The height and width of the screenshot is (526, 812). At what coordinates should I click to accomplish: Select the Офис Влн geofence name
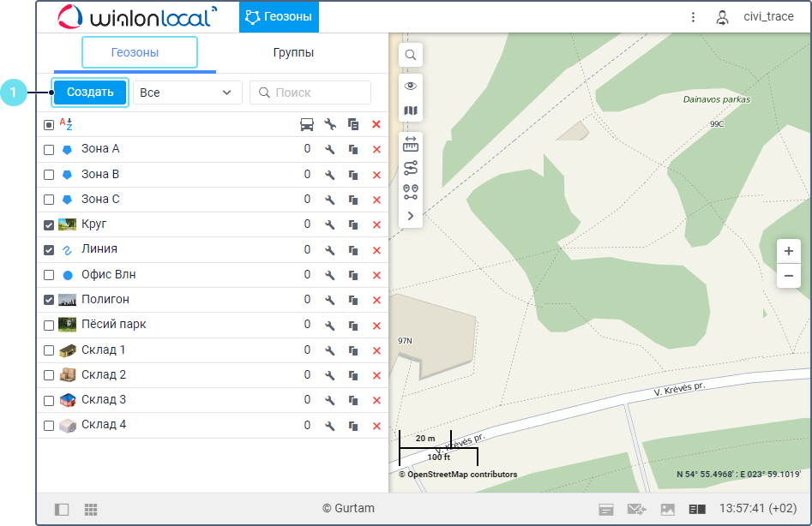(x=108, y=275)
